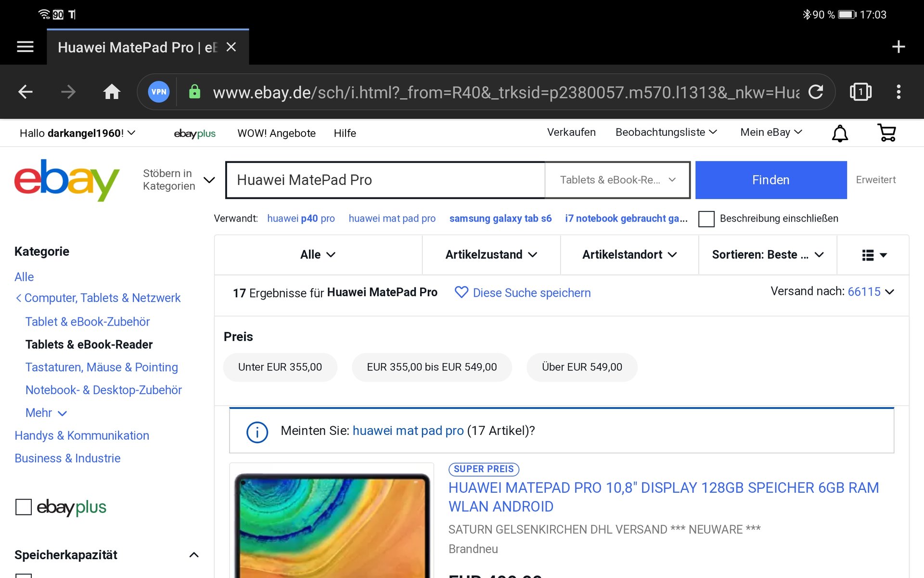Filter price EUR 355,00 bis EUR 549,00
Viewport: 924px width, 578px height.
click(x=432, y=367)
